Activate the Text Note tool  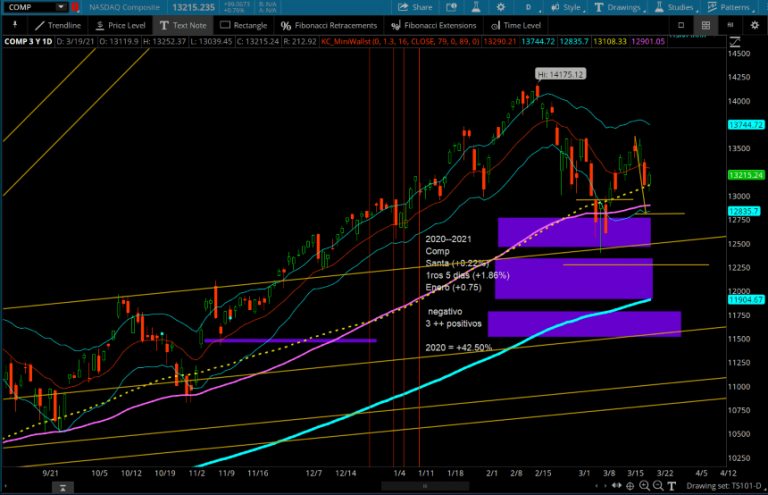(x=186, y=25)
